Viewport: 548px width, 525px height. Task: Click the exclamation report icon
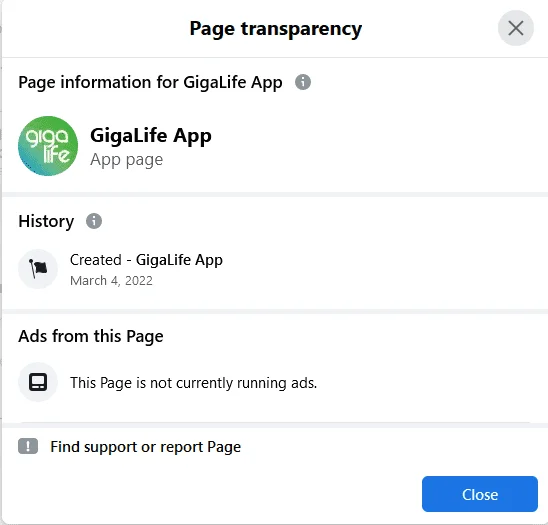28,446
